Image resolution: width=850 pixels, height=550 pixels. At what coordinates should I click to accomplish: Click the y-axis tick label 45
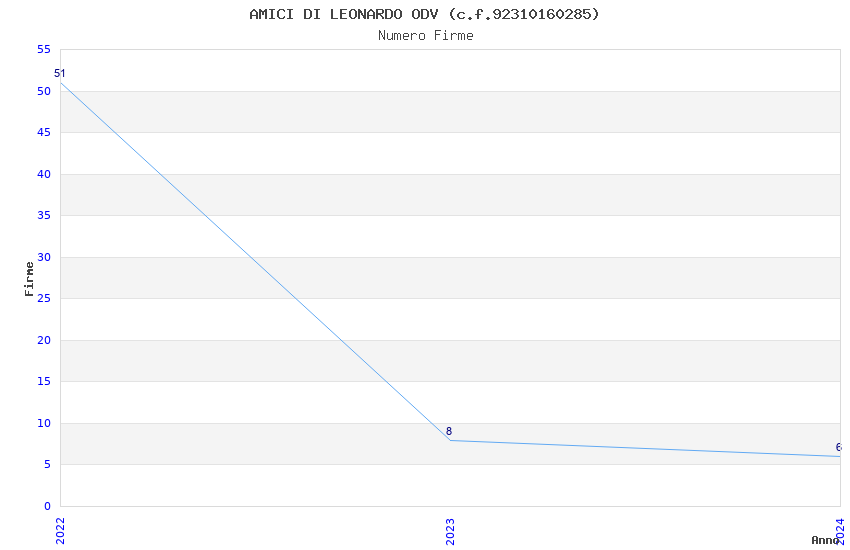point(44,132)
